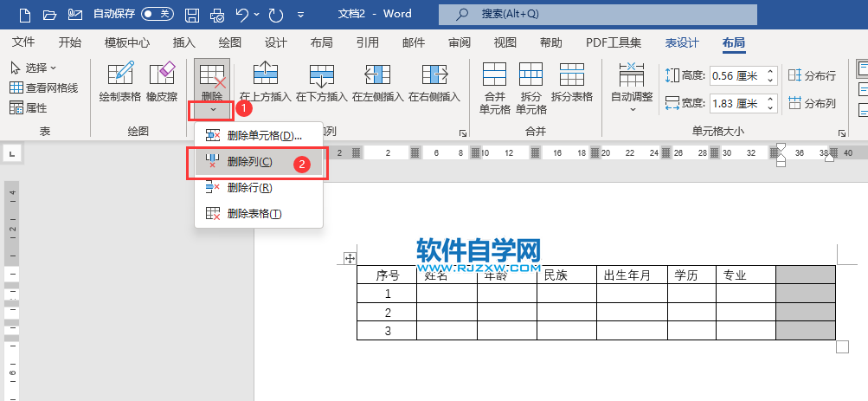The height and width of the screenshot is (401, 868).
Task: Toggle the AutoSave switch
Action: click(158, 15)
